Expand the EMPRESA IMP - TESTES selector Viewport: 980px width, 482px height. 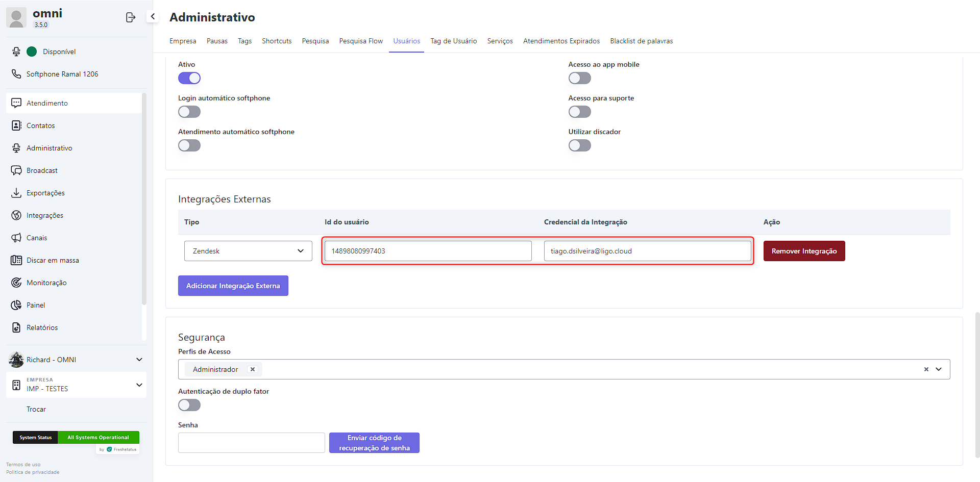click(x=139, y=385)
